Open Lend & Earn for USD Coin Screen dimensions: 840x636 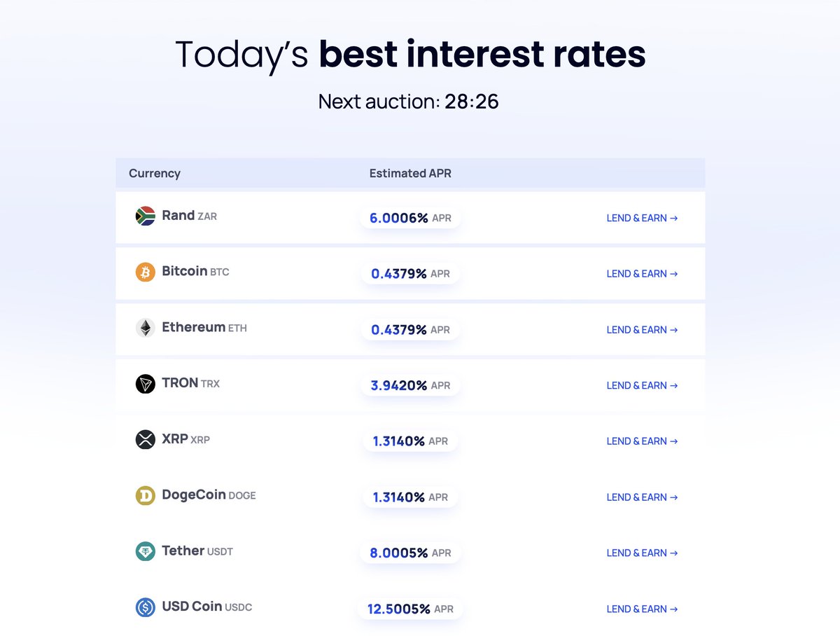pyautogui.click(x=642, y=609)
